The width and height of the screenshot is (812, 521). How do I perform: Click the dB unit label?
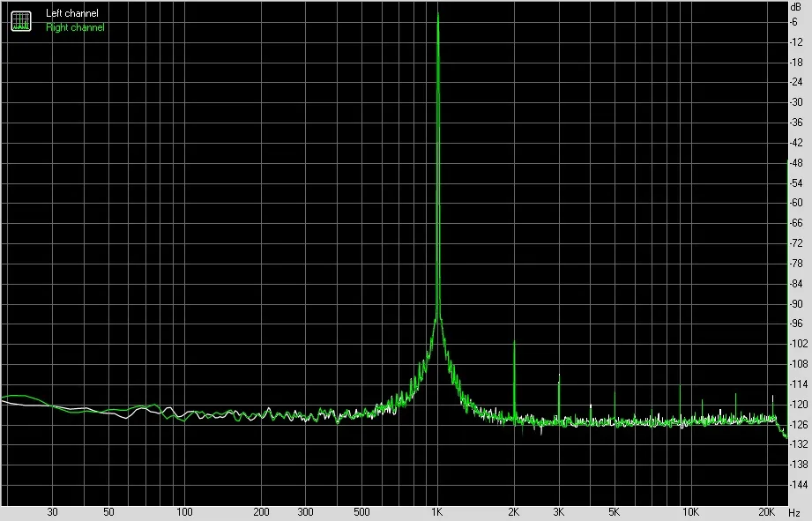[x=795, y=7]
